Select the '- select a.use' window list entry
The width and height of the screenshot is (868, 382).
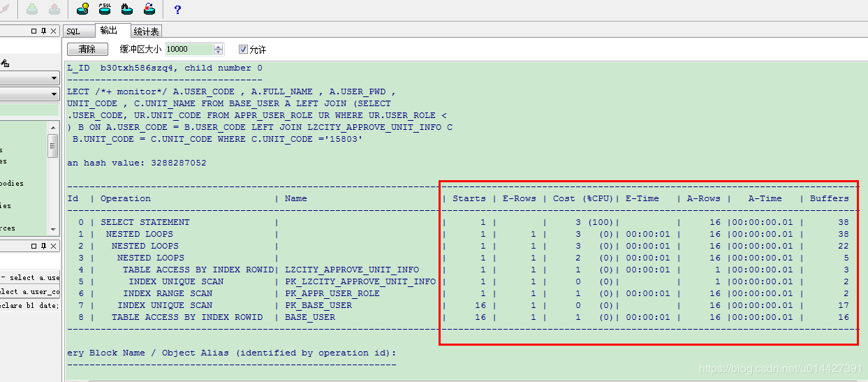click(x=30, y=277)
